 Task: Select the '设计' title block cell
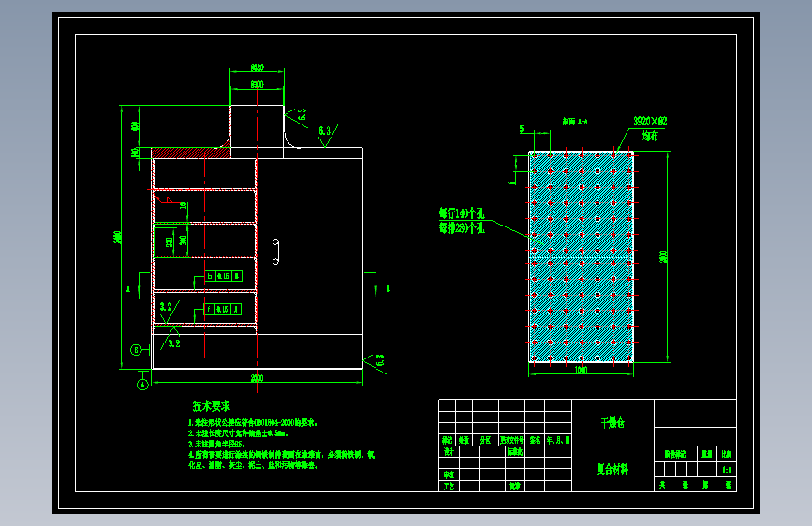pos(449,451)
